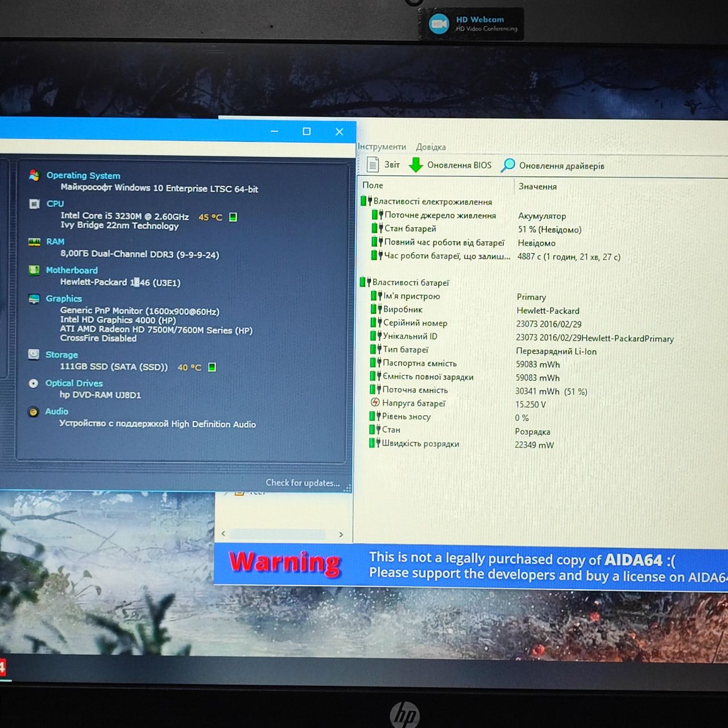The image size is (728, 728).
Task: Select the Ім'я пристрою row
Action: (x=406, y=296)
